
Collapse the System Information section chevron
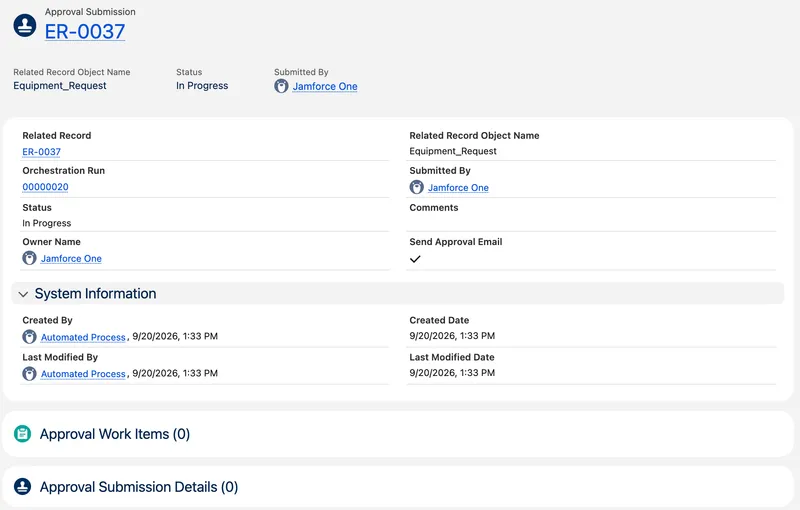click(23, 294)
